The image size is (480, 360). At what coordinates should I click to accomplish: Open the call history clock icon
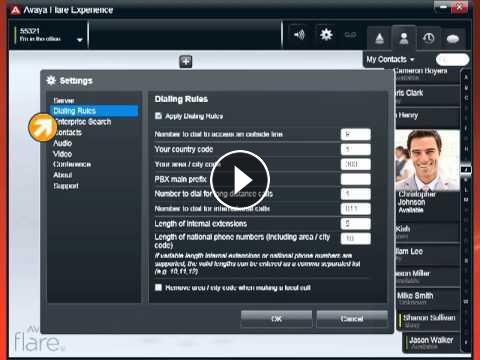pos(429,38)
